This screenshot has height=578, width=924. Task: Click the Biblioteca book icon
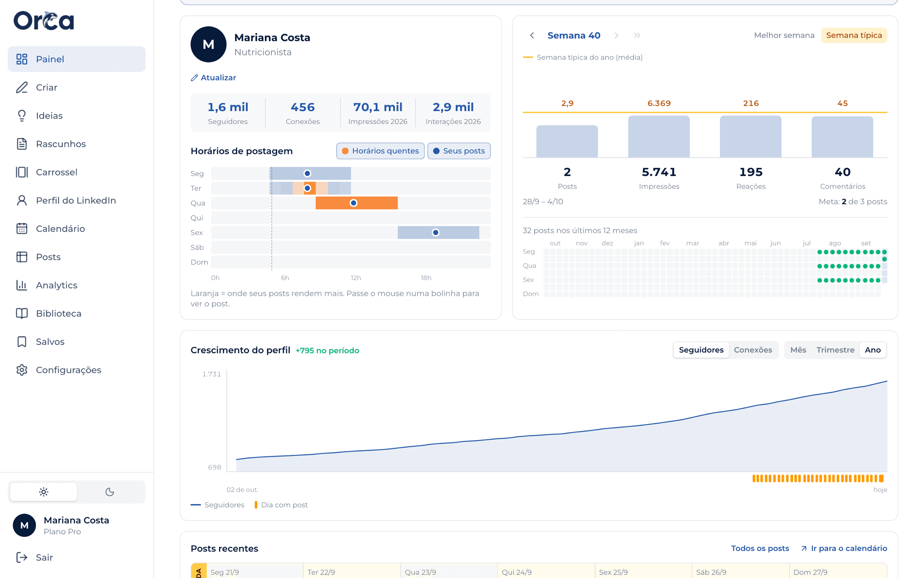22,313
